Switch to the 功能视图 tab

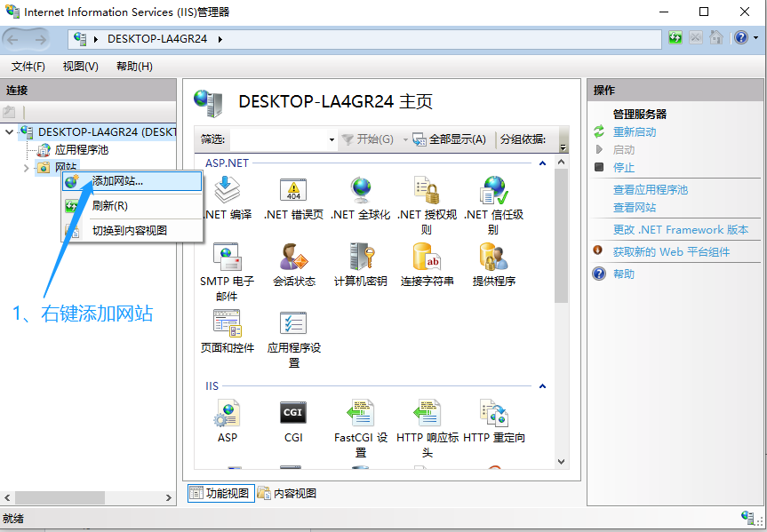click(x=220, y=494)
